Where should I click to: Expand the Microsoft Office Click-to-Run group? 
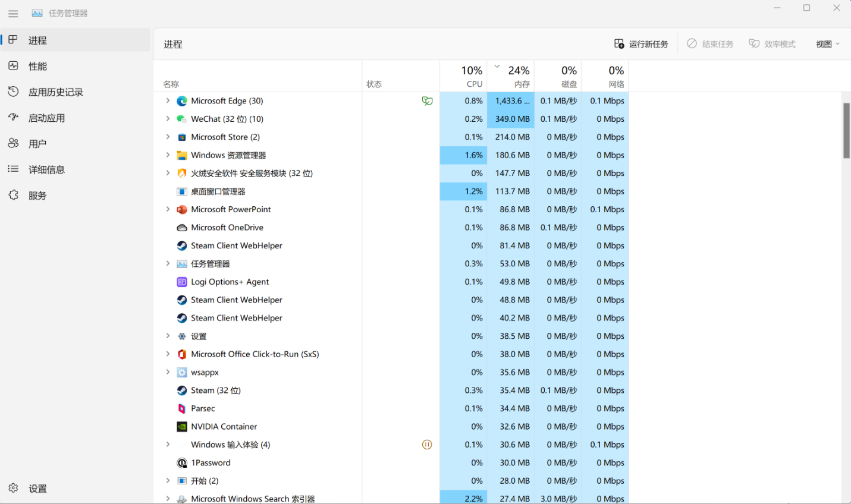[168, 354]
